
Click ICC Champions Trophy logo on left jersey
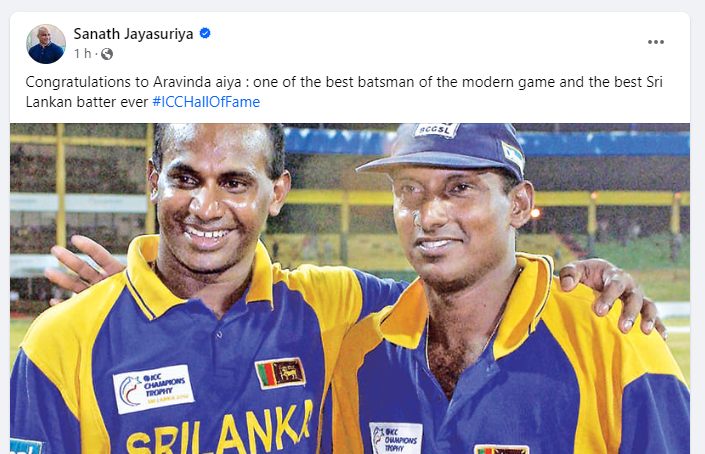click(153, 389)
